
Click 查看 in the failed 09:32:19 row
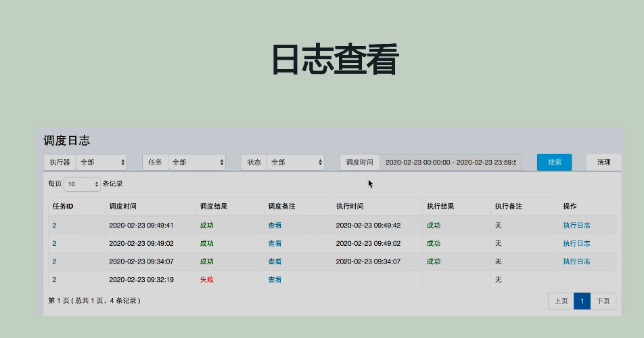click(x=275, y=280)
